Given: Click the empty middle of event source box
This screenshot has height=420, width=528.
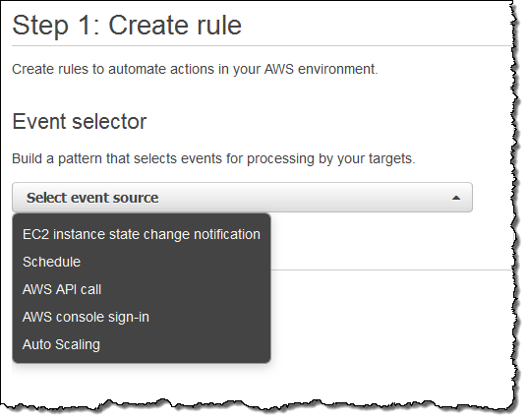Looking at the screenshot, I should click(x=303, y=198).
